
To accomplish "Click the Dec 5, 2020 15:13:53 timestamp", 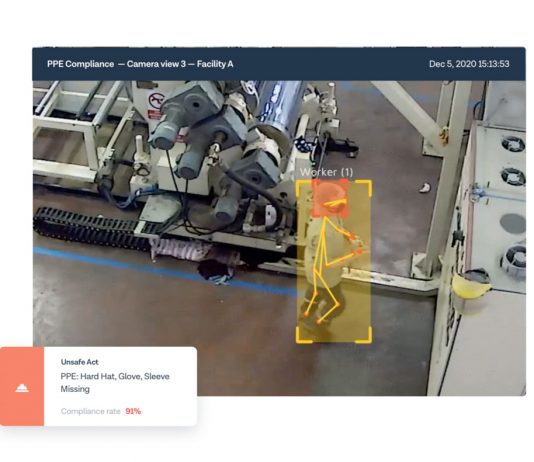I will (469, 64).
